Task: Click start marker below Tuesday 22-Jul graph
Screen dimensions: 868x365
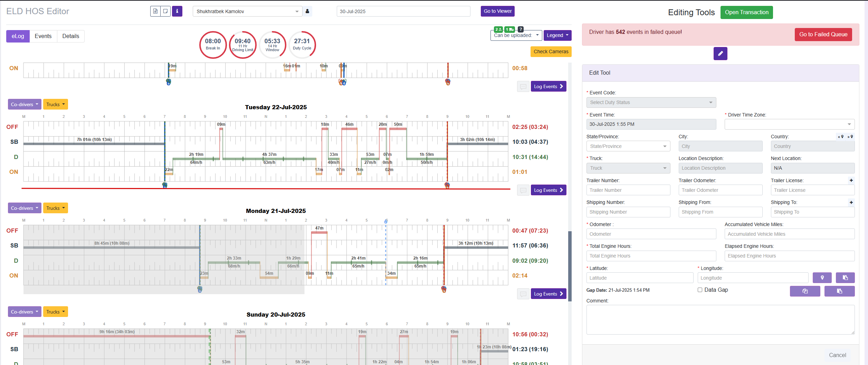Action: pos(165,185)
